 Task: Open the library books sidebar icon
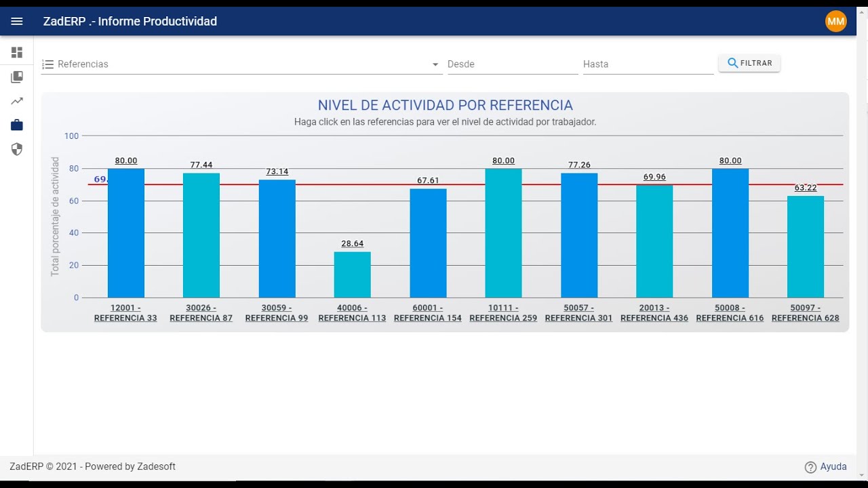coord(17,77)
